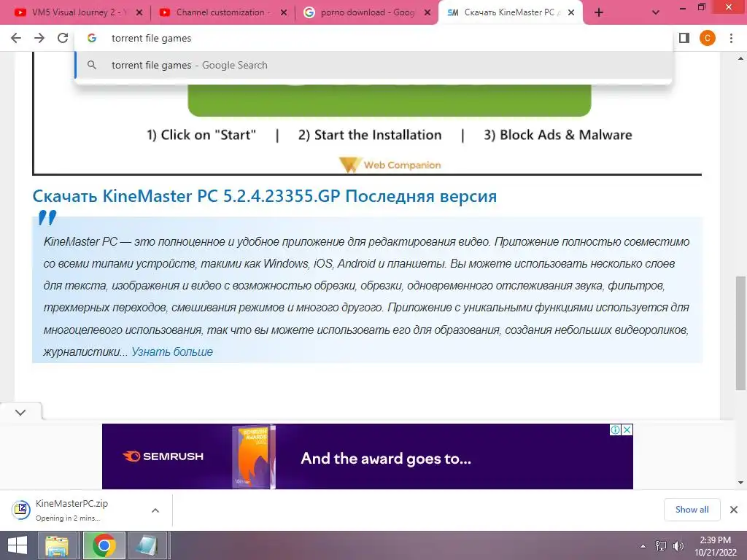Click the Web Companion logo
Screen dimensions: 747x560
[x=390, y=165]
